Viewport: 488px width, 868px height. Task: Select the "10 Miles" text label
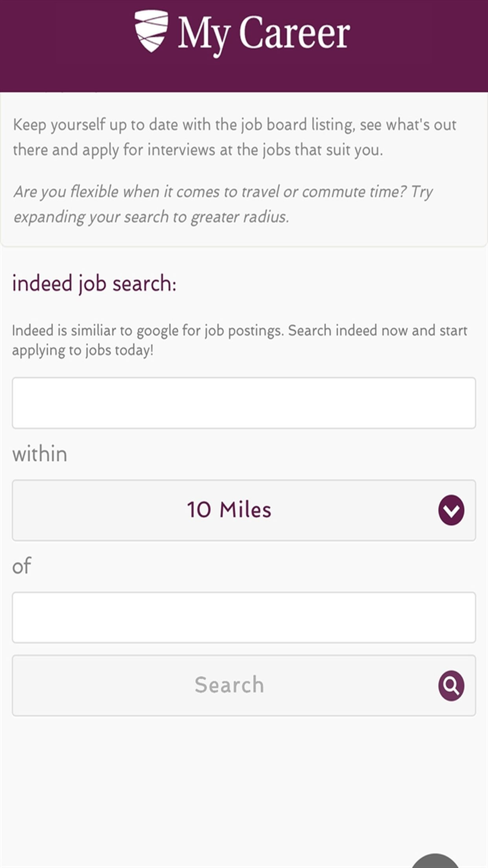click(229, 510)
